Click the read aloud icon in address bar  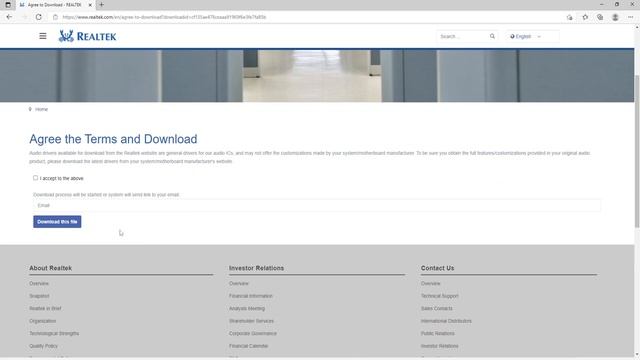click(570, 17)
